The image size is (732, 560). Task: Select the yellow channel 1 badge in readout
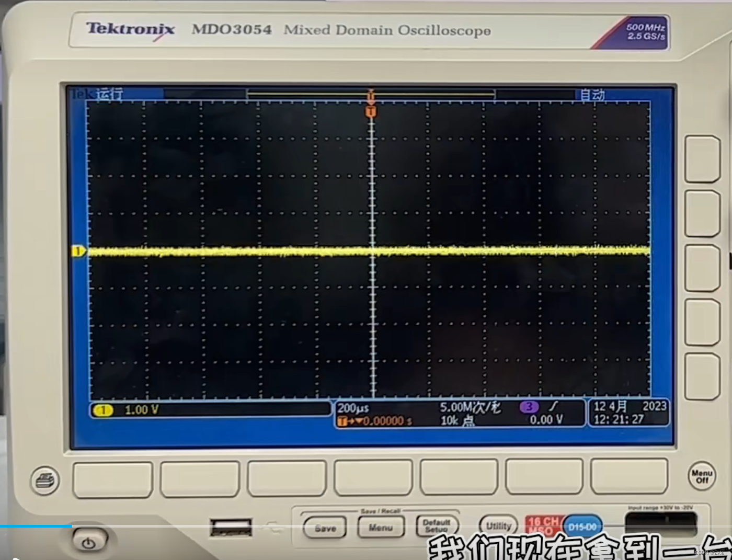click(102, 410)
